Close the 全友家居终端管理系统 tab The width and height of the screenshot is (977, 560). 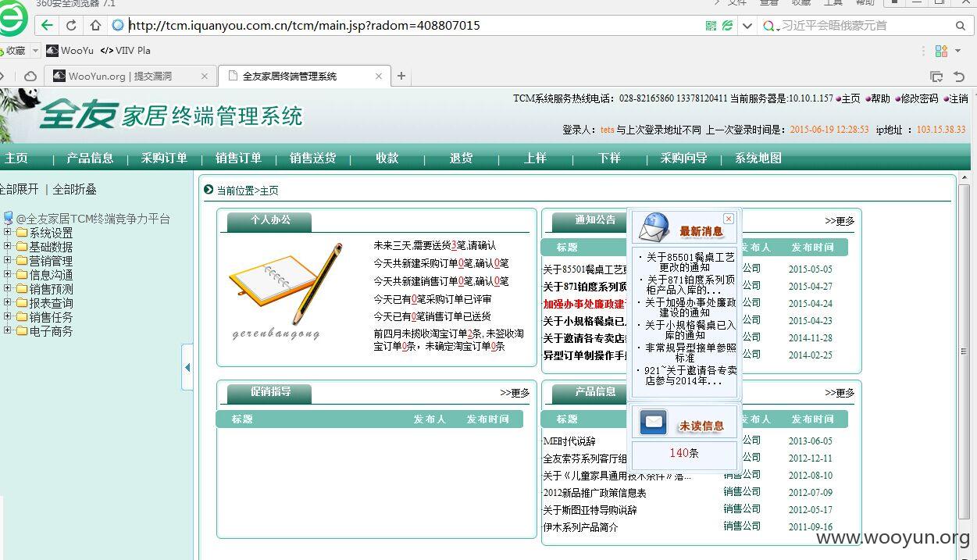coord(379,77)
